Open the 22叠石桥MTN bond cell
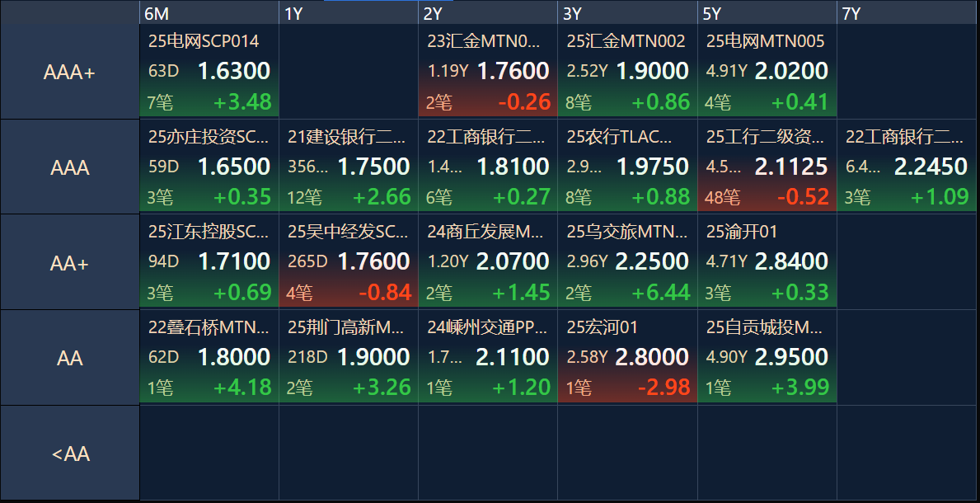 [209, 357]
